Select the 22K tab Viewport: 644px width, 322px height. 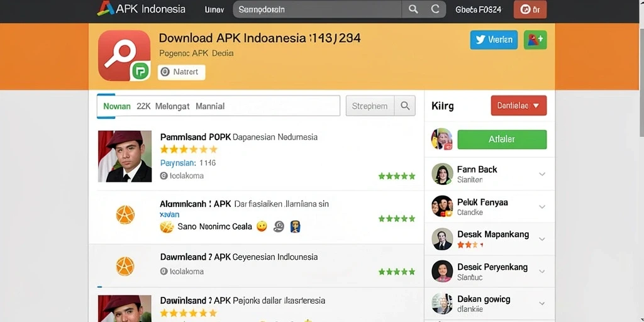[143, 106]
